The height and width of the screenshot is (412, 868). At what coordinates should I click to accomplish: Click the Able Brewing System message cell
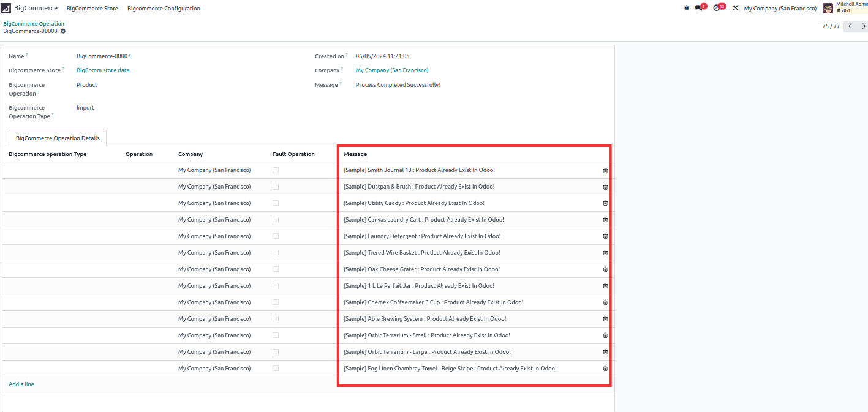(425, 319)
